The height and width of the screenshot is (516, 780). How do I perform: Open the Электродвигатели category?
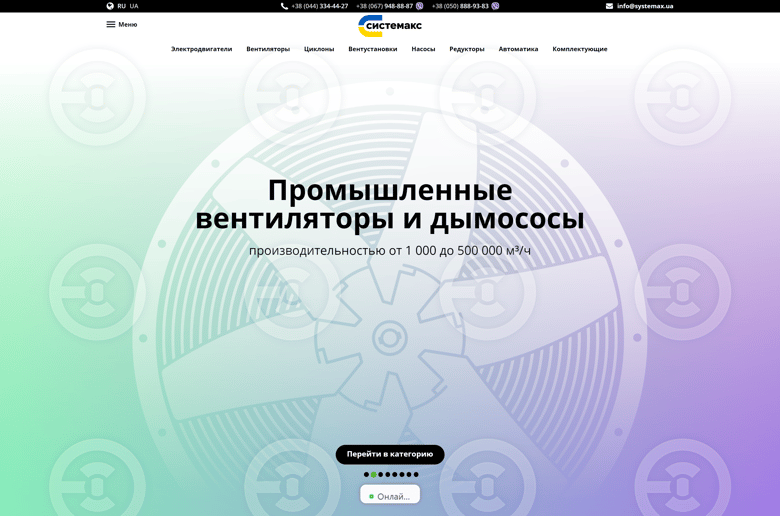[x=201, y=49]
